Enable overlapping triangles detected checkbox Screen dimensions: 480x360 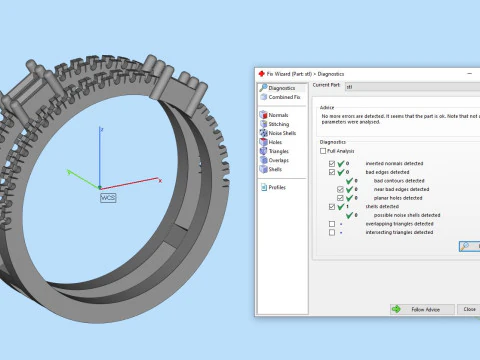332,224
